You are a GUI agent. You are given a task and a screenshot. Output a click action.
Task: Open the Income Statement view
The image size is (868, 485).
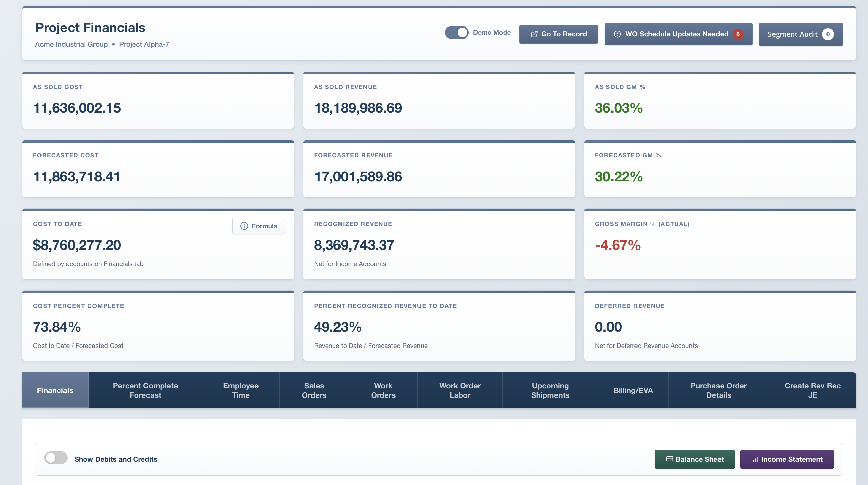787,459
